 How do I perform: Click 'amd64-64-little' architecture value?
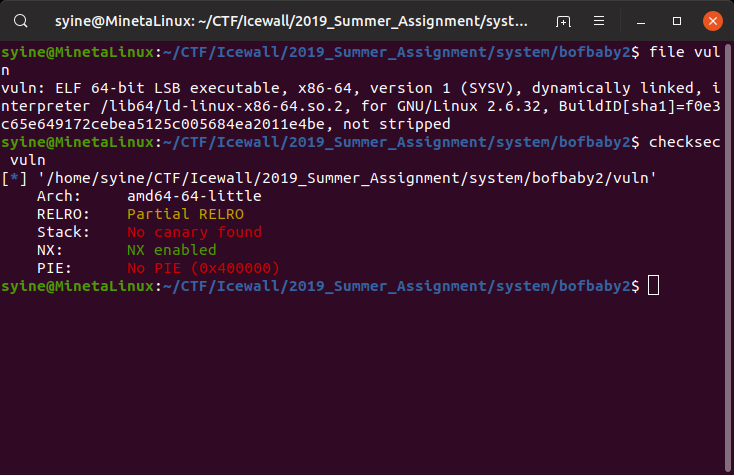click(x=194, y=196)
